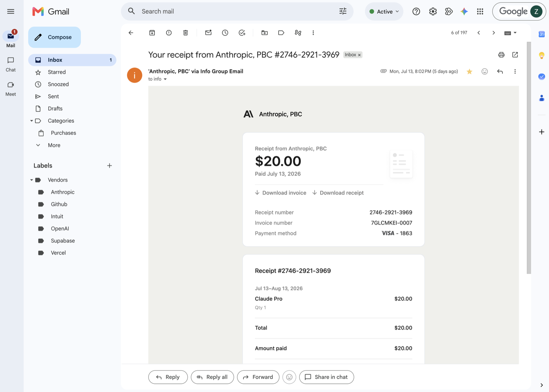Viewport: 549px width, 392px height.
Task: Click the Reply all button
Action: click(212, 377)
